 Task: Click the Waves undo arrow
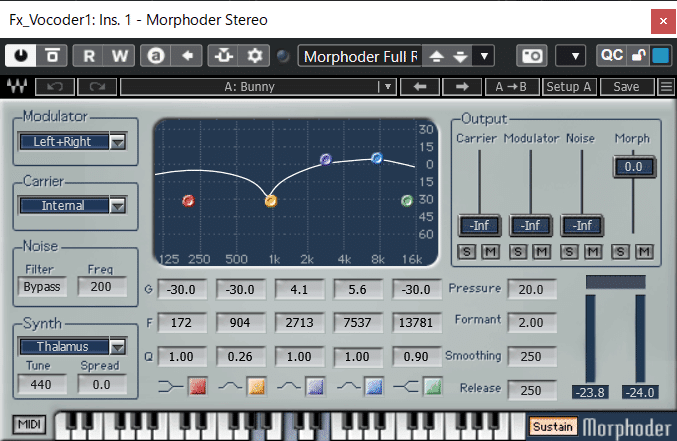tap(54, 87)
